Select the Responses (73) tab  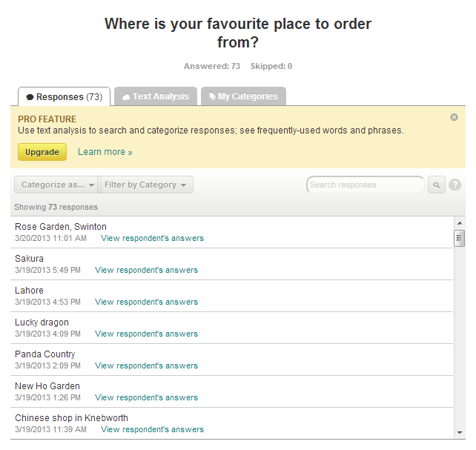(65, 97)
